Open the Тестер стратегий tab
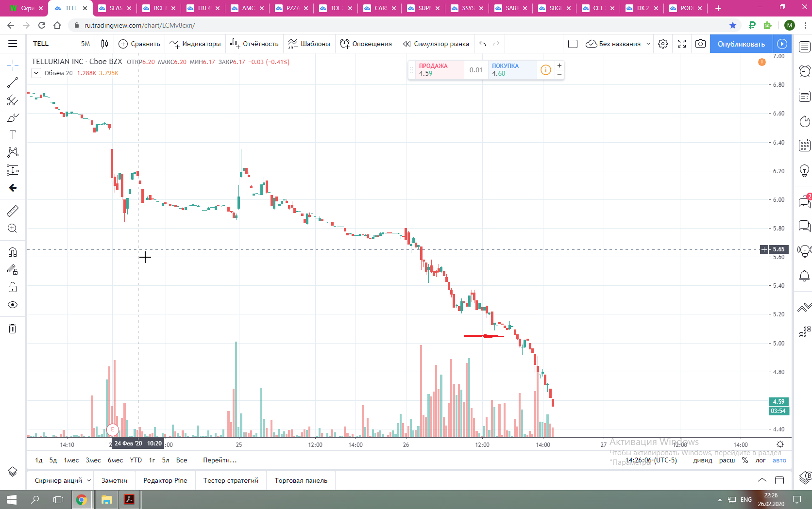The height and width of the screenshot is (509, 812). tap(231, 480)
